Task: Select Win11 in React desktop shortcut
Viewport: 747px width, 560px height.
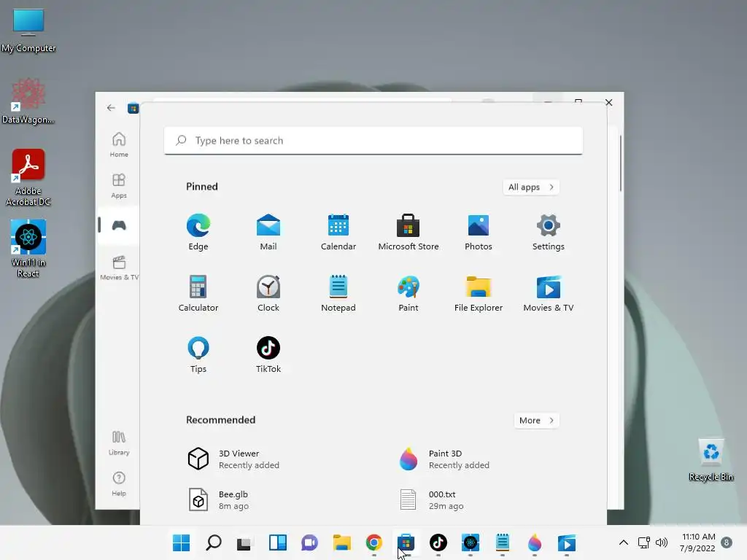Action: pyautogui.click(x=28, y=249)
